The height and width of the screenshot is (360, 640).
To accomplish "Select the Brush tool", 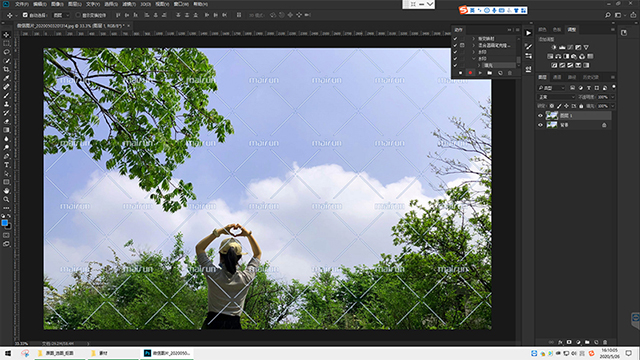I will coord(6,96).
